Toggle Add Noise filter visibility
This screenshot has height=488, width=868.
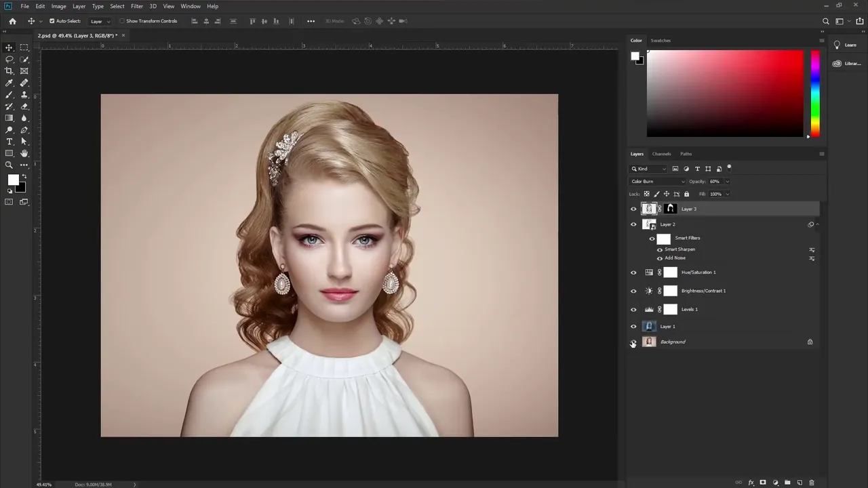click(x=660, y=258)
